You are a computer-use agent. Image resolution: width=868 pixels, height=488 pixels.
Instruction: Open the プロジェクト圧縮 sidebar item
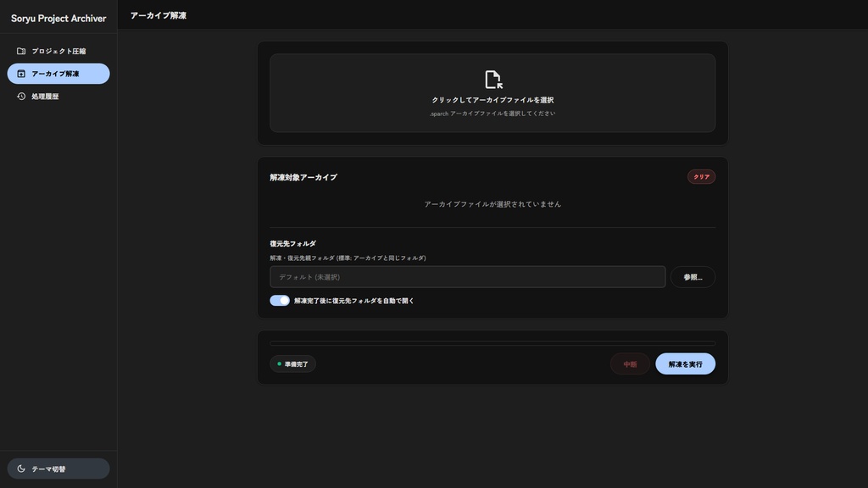click(58, 51)
